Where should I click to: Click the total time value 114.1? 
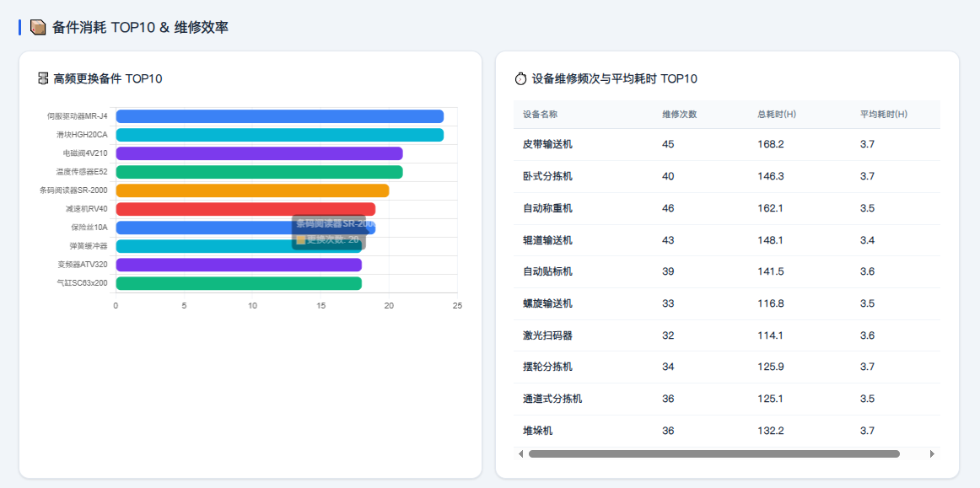pos(771,335)
